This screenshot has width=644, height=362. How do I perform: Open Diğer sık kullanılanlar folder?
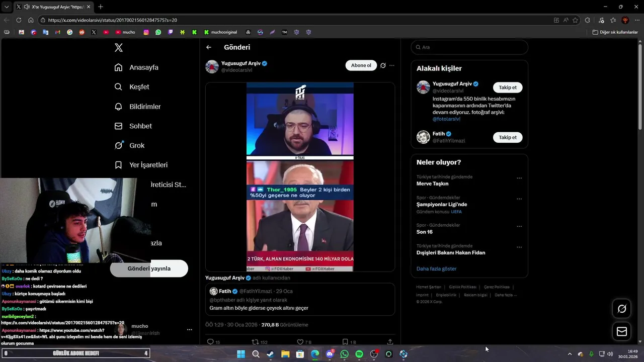[x=615, y=32]
